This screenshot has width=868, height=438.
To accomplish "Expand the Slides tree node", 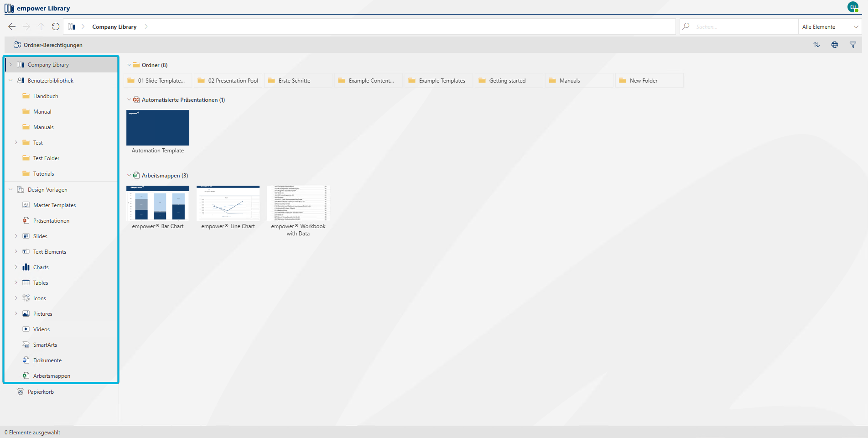I will tap(16, 236).
